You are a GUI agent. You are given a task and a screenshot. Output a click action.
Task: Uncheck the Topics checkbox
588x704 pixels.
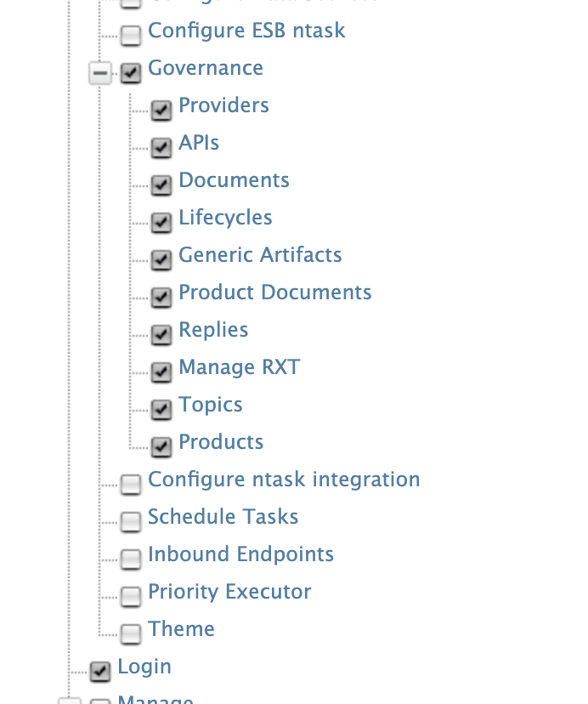[x=161, y=410]
